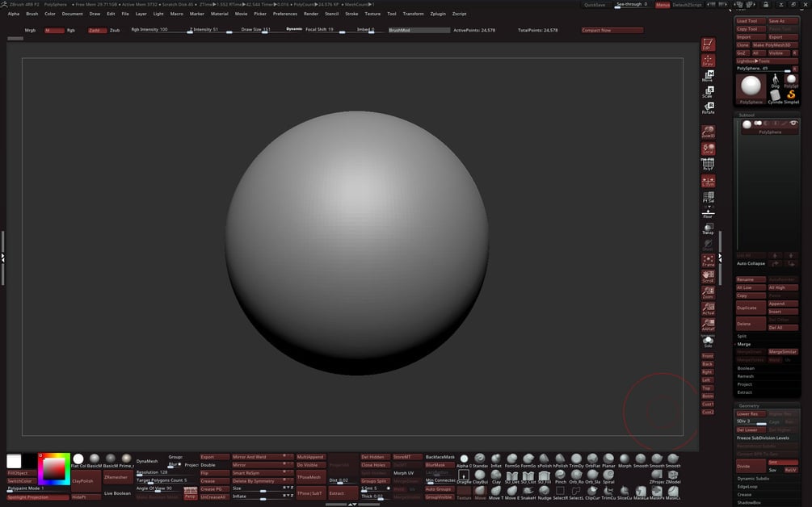The width and height of the screenshot is (812, 507).
Task: Toggle Live Boolean mode
Action: (x=117, y=493)
